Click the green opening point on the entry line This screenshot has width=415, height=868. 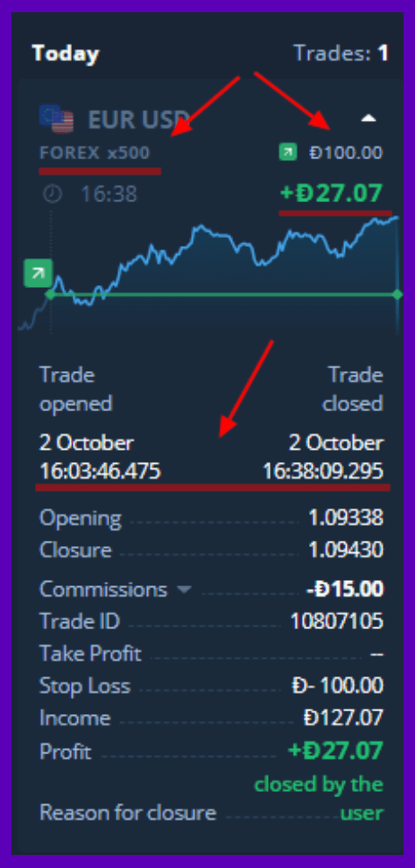(50, 295)
